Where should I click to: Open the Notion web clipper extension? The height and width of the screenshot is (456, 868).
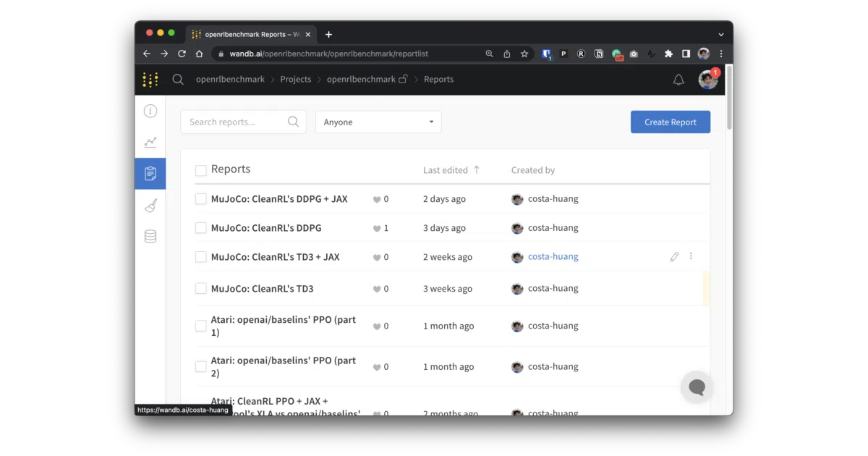click(x=599, y=54)
